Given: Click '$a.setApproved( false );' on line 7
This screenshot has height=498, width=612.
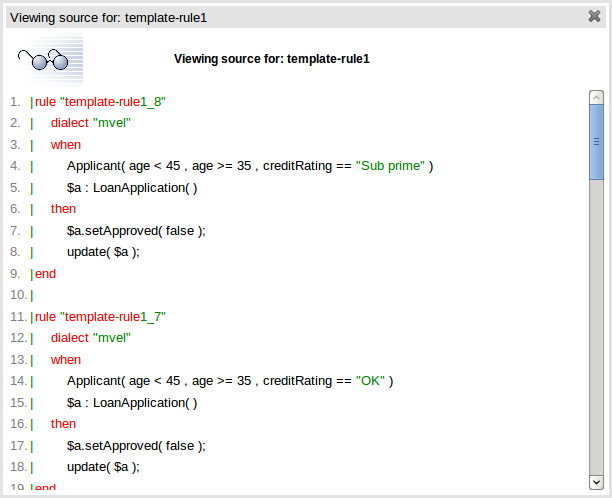Looking at the screenshot, I should point(136,231).
